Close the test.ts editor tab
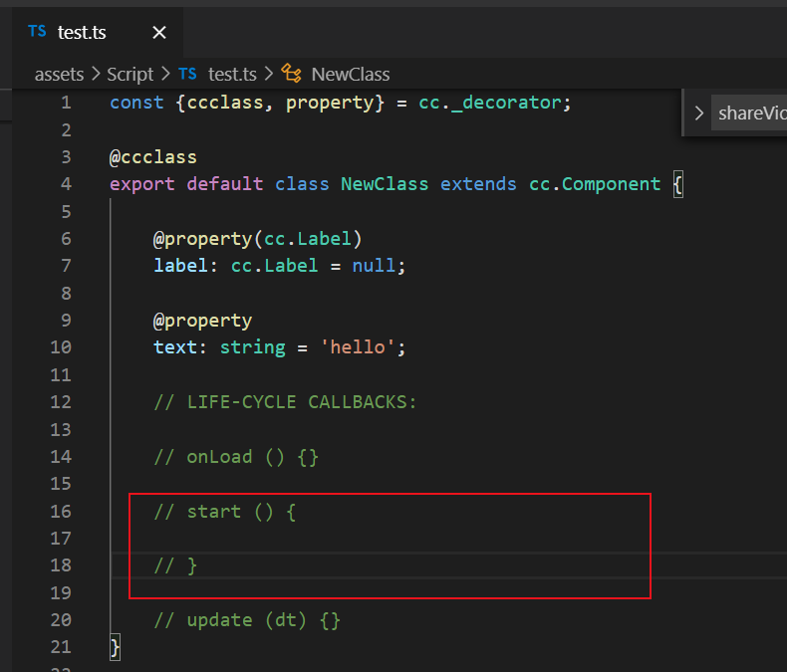 pos(159,33)
